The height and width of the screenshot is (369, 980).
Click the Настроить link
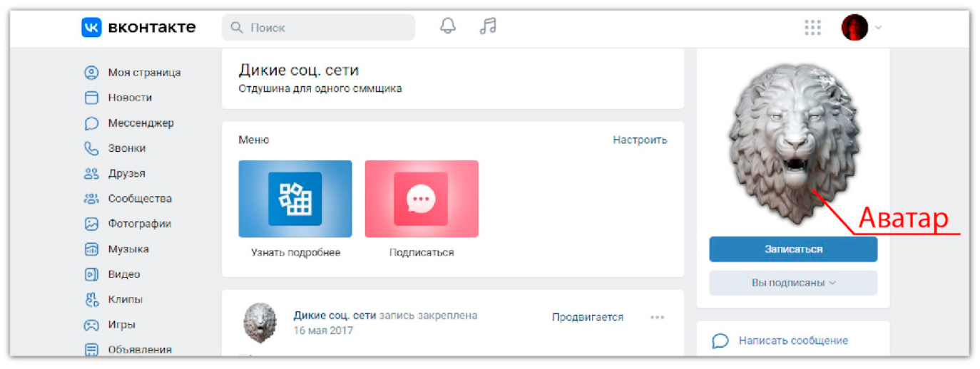point(640,140)
